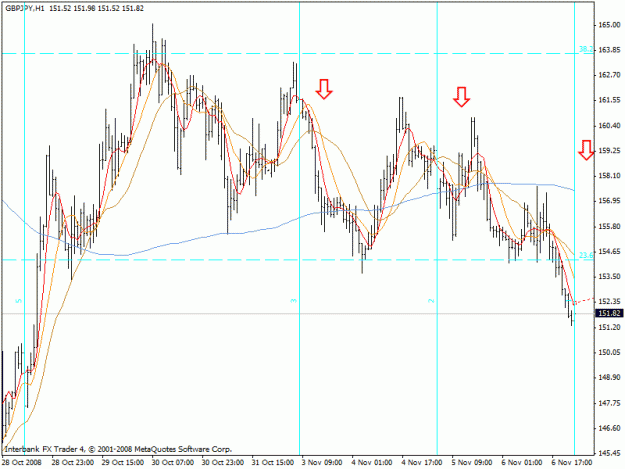Click the 145.45 price axis label
Viewport: 625px width, 469px height.
click(x=609, y=453)
